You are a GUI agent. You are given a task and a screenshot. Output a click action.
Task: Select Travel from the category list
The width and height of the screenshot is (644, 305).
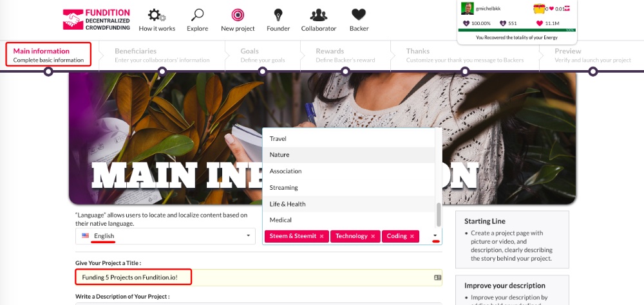click(348, 139)
